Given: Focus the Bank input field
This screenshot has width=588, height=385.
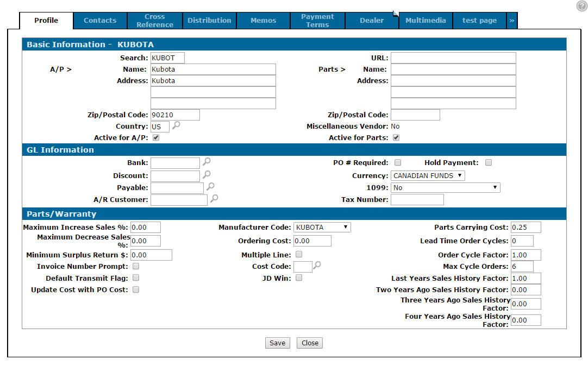Looking at the screenshot, I should click(175, 163).
